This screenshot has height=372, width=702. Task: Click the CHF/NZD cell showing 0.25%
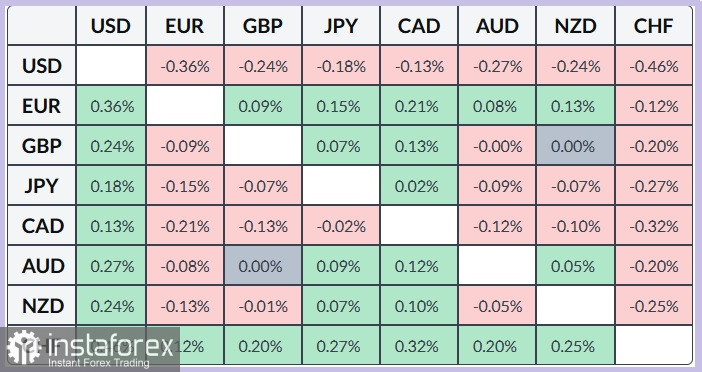575,346
